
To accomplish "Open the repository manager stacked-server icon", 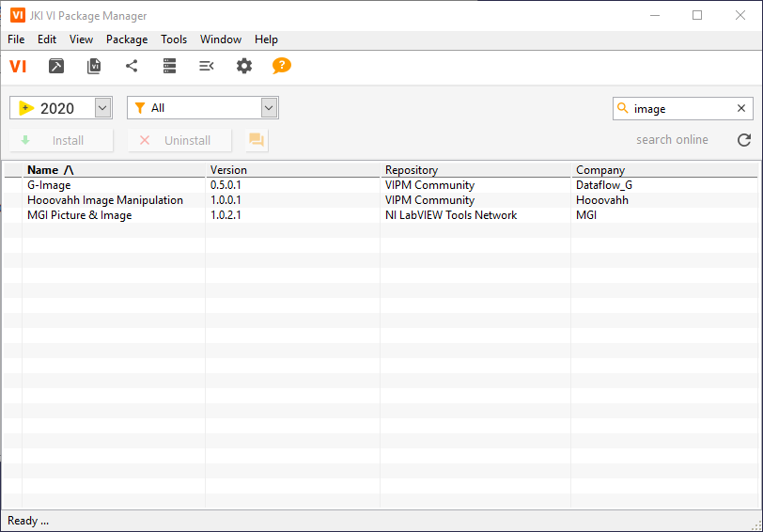I will coord(169,66).
